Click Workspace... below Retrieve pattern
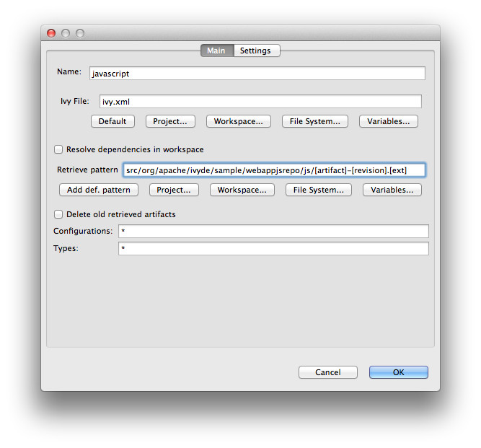481x448 pixels. pos(242,190)
